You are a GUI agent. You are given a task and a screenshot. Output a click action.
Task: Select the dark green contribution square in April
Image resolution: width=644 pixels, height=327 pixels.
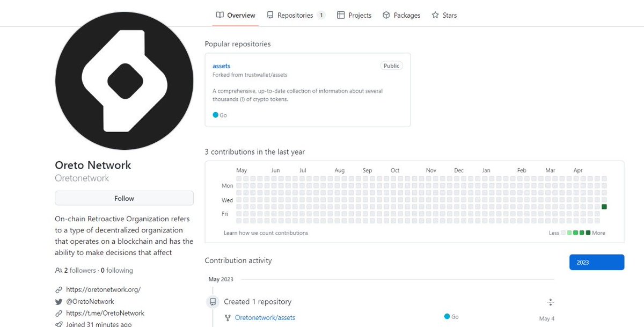(604, 207)
